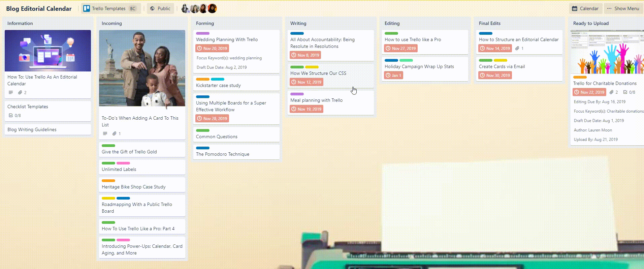The image size is (644, 269).
Task: Click the ellipsis icon beside Show Menu
Action: pos(609,8)
